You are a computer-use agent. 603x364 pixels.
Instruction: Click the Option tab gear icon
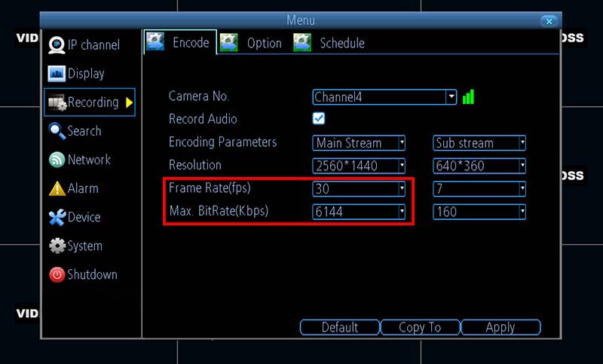click(229, 43)
